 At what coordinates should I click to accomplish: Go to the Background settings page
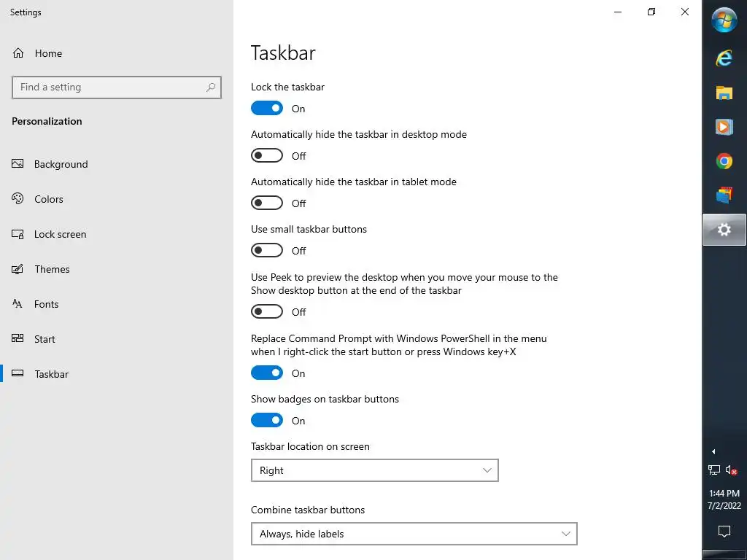[x=61, y=164]
